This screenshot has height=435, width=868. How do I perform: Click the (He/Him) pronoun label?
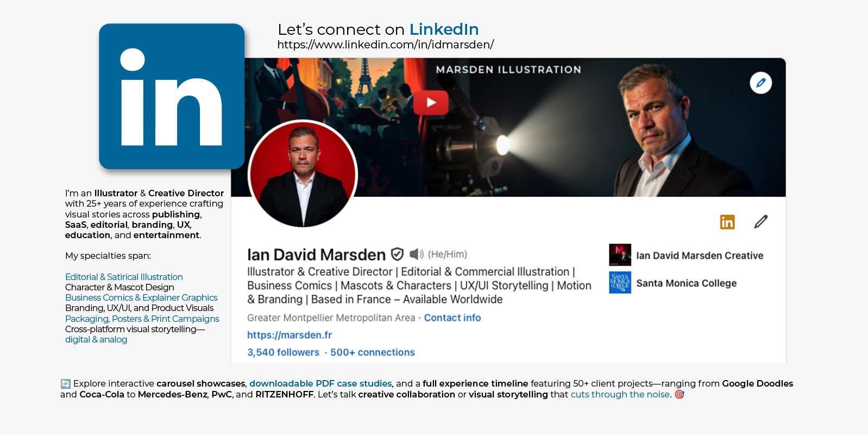[448, 254]
